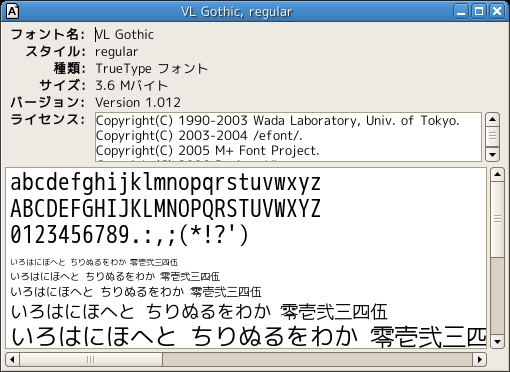
Task: Click the preview pane scroll up arrow
Action: (x=497, y=175)
